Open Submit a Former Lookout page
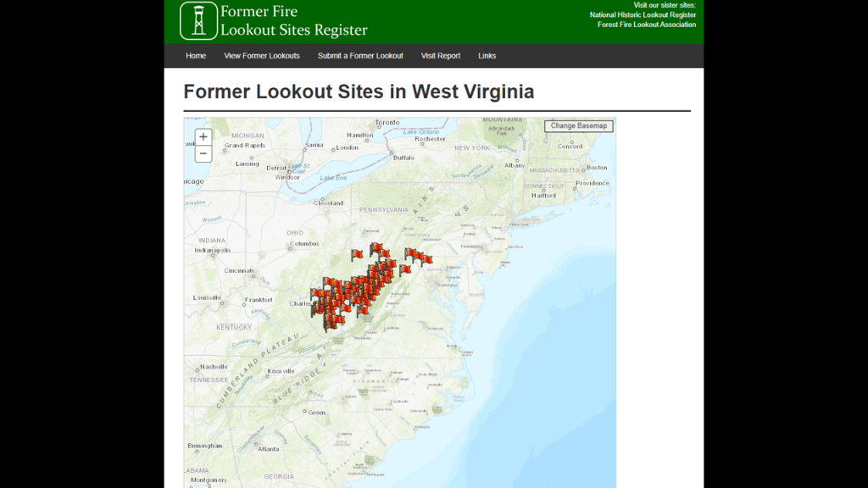The image size is (868, 488). 360,56
